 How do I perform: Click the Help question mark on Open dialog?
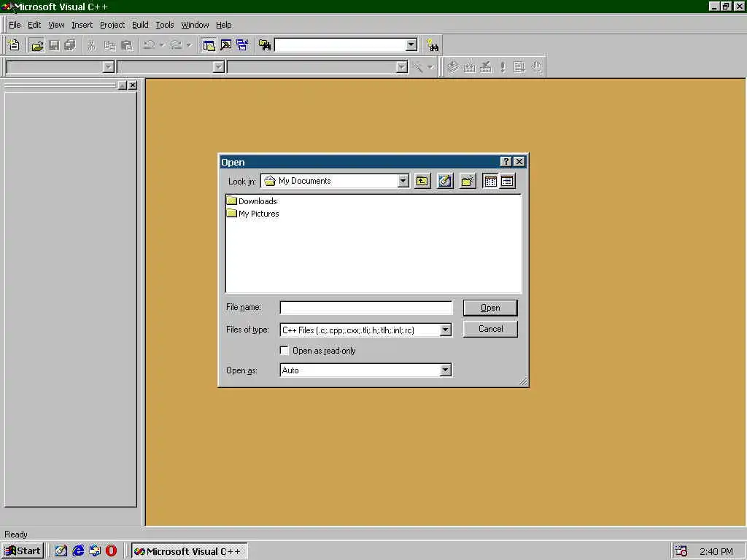[506, 162]
